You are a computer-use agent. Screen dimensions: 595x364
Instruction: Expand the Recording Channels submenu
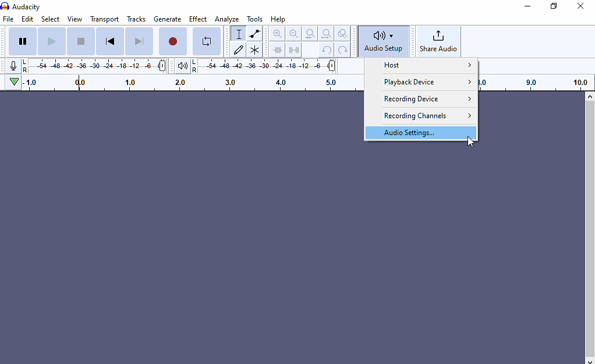tap(420, 116)
